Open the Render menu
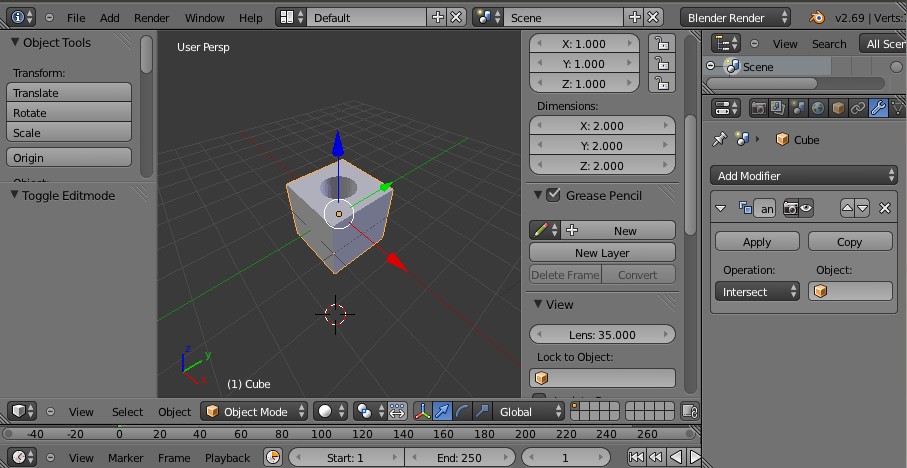 tap(152, 18)
